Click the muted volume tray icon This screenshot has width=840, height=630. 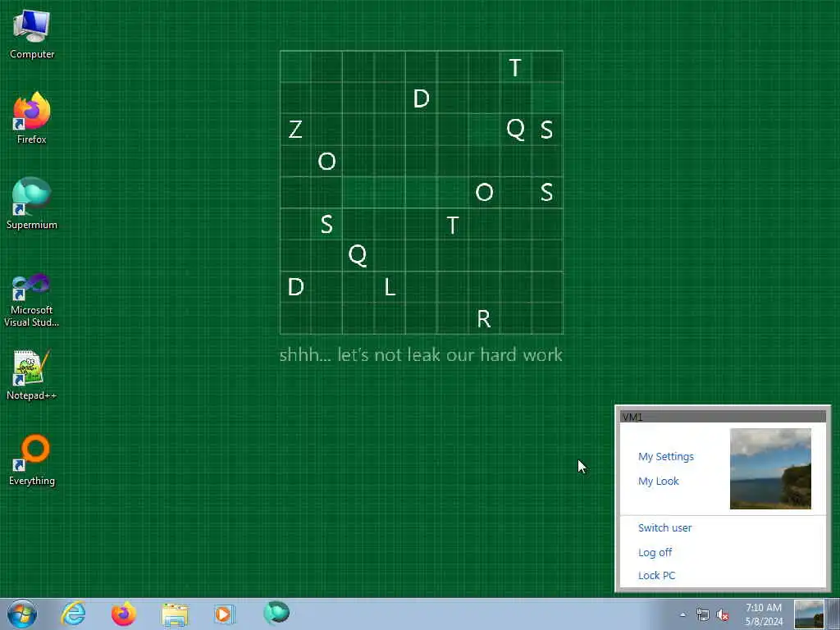click(x=723, y=615)
